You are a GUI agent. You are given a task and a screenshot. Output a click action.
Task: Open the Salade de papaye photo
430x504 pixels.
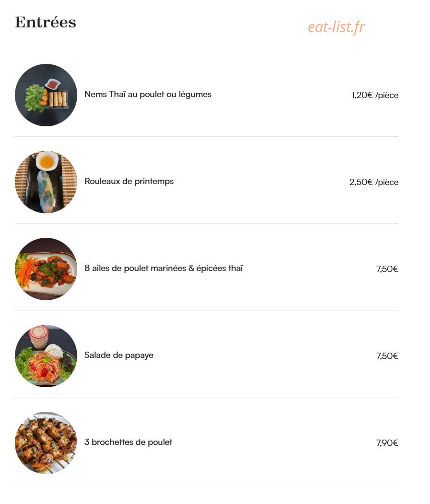[x=46, y=356]
